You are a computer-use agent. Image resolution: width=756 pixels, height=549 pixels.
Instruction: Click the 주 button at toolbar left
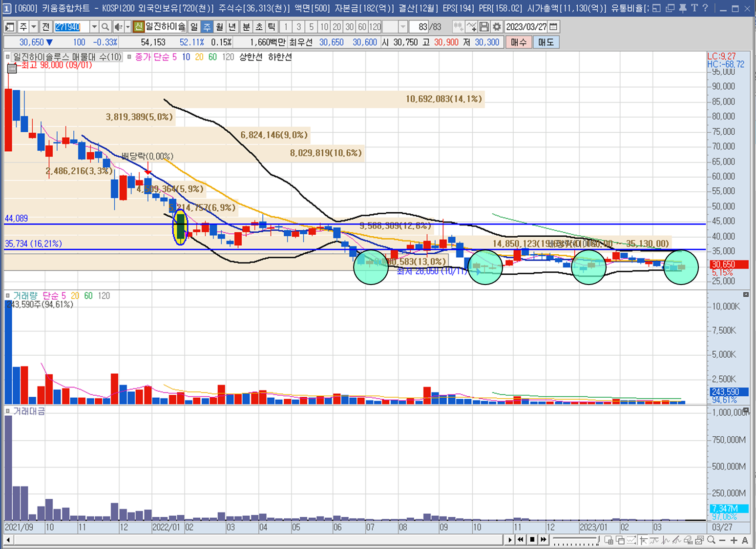click(x=23, y=27)
